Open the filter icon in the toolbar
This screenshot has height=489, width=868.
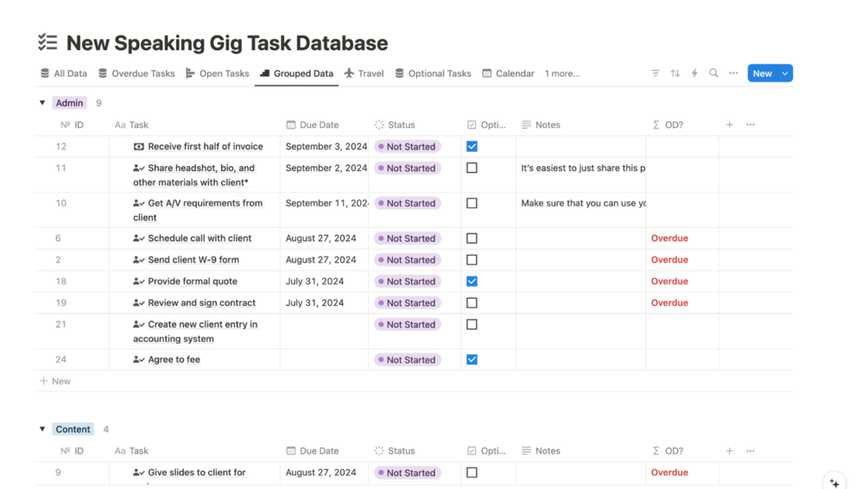point(656,73)
